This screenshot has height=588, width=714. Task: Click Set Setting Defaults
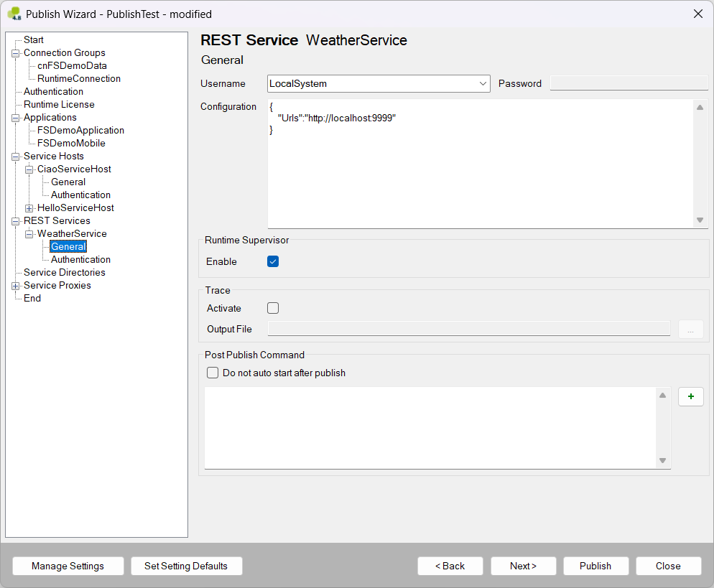pyautogui.click(x=186, y=566)
